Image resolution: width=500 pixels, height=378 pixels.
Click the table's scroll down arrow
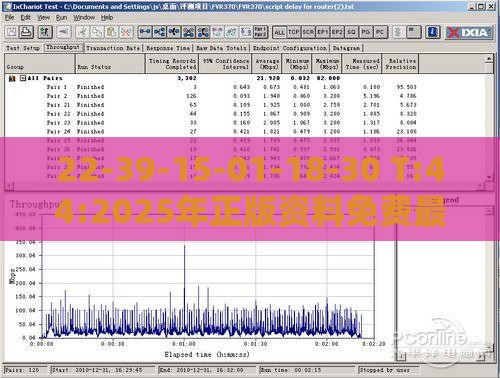(x=489, y=177)
